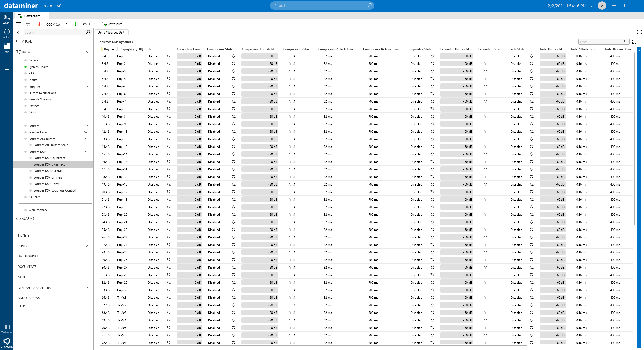Toggle State icon for Pup-6 row
This screenshot has width=644, height=350.
(169, 94)
